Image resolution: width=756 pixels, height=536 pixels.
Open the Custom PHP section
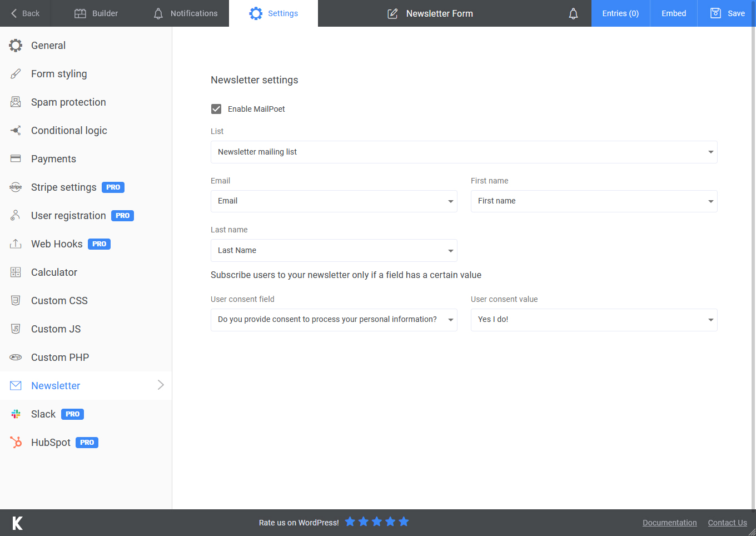pyautogui.click(x=86, y=358)
